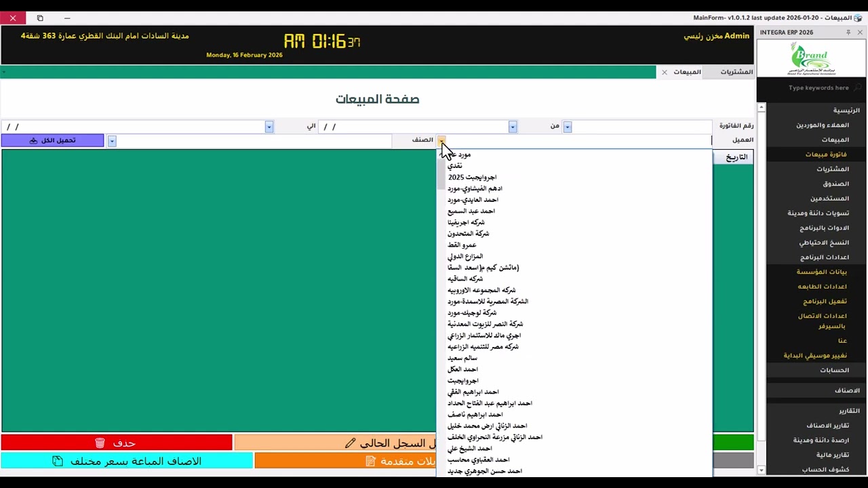Close the المبيعات tab with X
The height and width of the screenshot is (488, 868).
pyautogui.click(x=665, y=72)
